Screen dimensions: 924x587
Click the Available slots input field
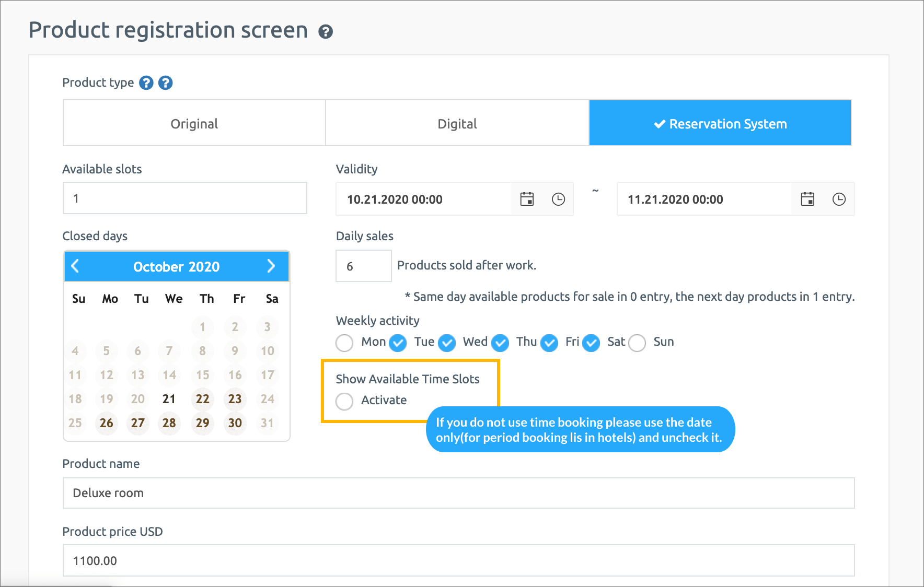coord(184,198)
